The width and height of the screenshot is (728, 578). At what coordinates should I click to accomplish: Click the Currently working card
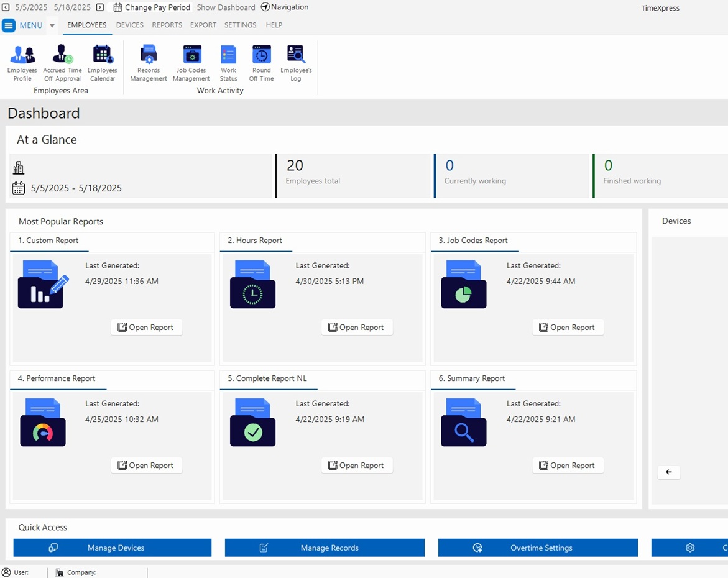[512, 176]
